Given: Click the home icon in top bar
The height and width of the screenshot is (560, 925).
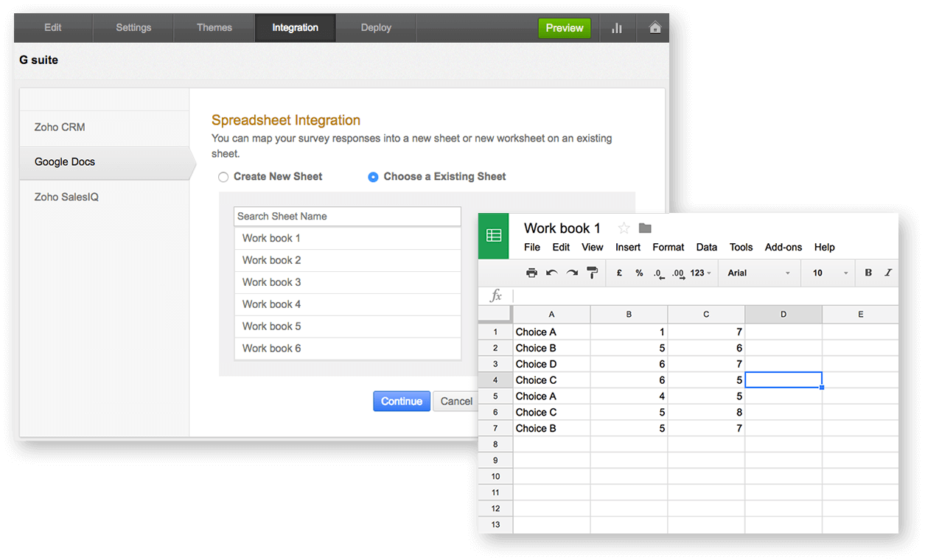Looking at the screenshot, I should click(x=654, y=27).
